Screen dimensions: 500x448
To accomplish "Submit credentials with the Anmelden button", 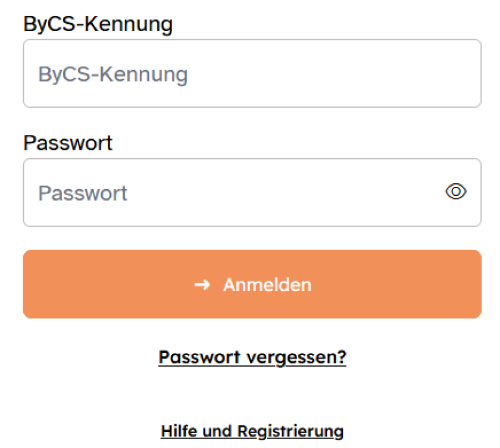I will coord(252,284).
